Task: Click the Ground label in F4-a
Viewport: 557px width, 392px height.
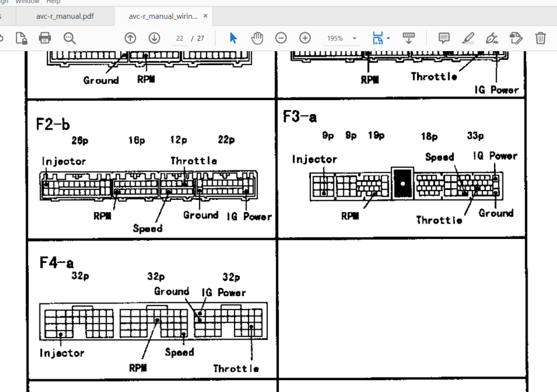Action: [172, 292]
